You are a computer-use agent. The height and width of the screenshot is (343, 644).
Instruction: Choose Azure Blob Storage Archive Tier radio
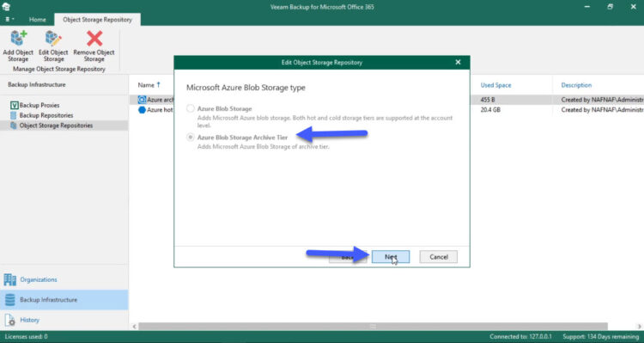point(190,138)
